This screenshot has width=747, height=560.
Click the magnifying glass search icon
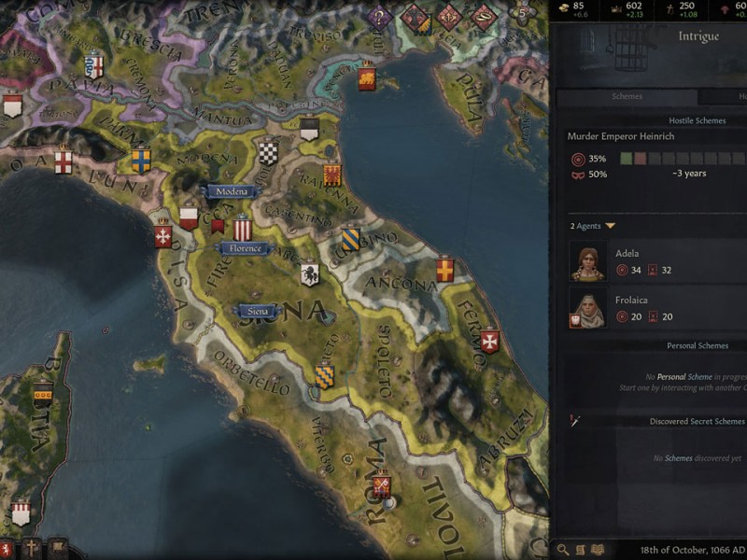coord(563,550)
